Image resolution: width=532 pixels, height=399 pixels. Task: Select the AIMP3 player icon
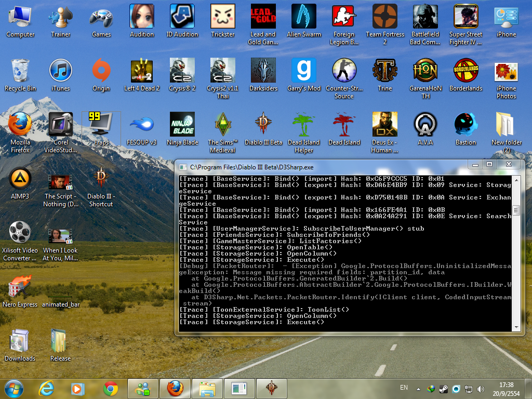(x=20, y=183)
